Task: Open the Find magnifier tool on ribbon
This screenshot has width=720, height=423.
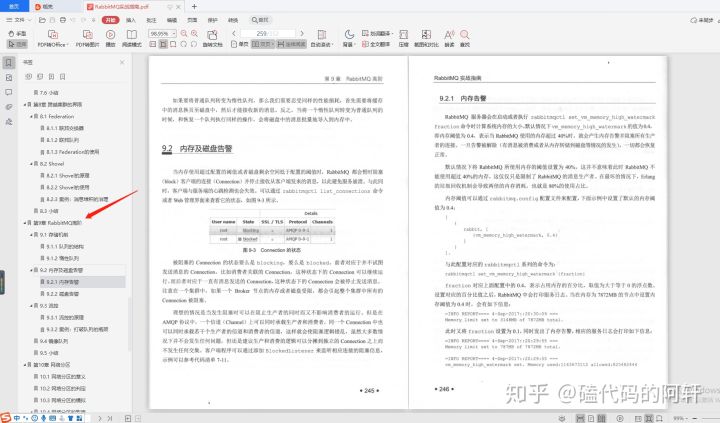Action: click(x=465, y=39)
